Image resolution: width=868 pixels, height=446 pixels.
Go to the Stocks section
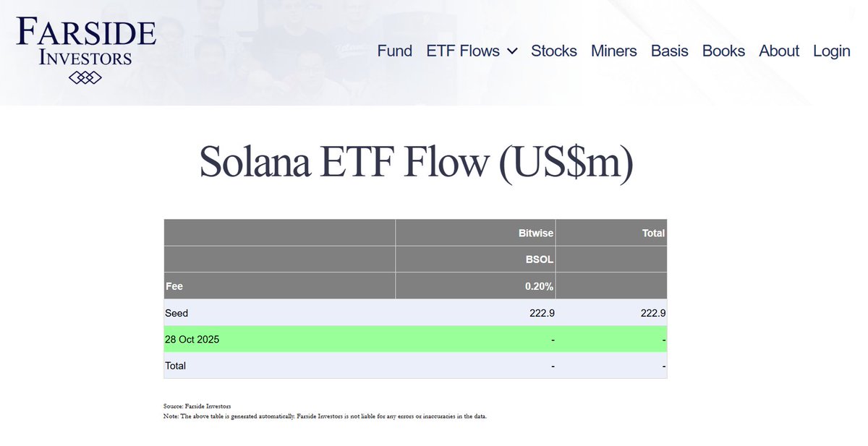[x=554, y=51]
